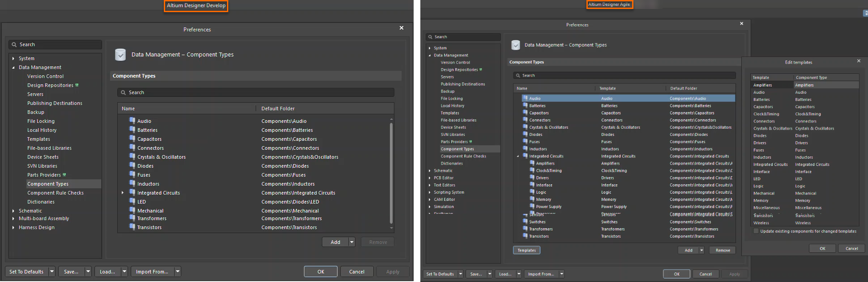This screenshot has height=282, width=868.
Task: Click the Clock&Timing icon in component list
Action: [x=532, y=170]
